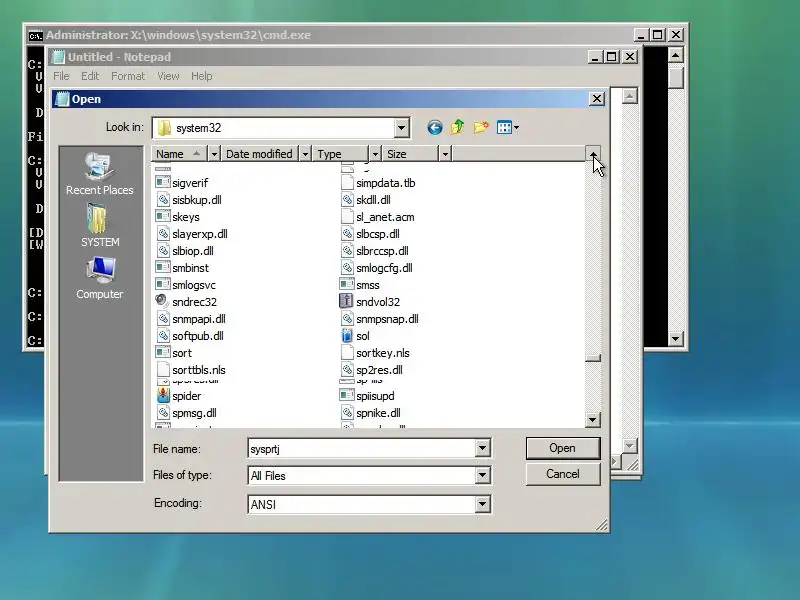Click the file list scroll up arrow
The height and width of the screenshot is (600, 800).
(592, 154)
